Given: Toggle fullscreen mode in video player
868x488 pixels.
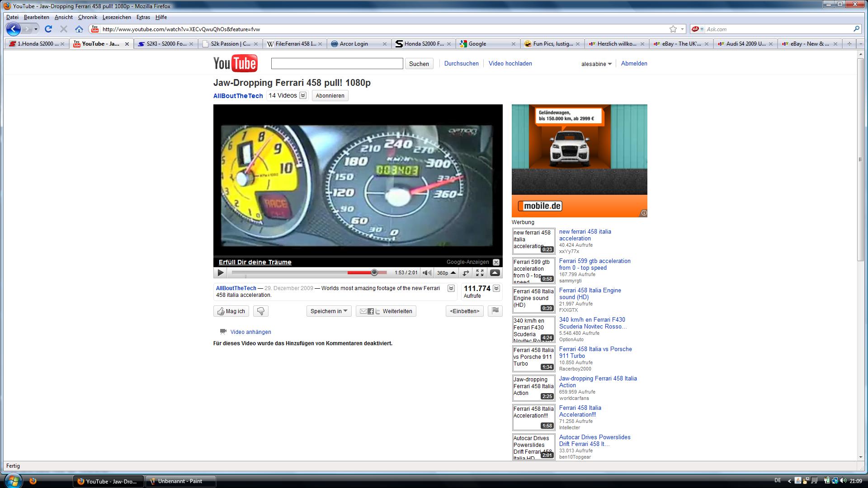Looking at the screenshot, I should (480, 273).
